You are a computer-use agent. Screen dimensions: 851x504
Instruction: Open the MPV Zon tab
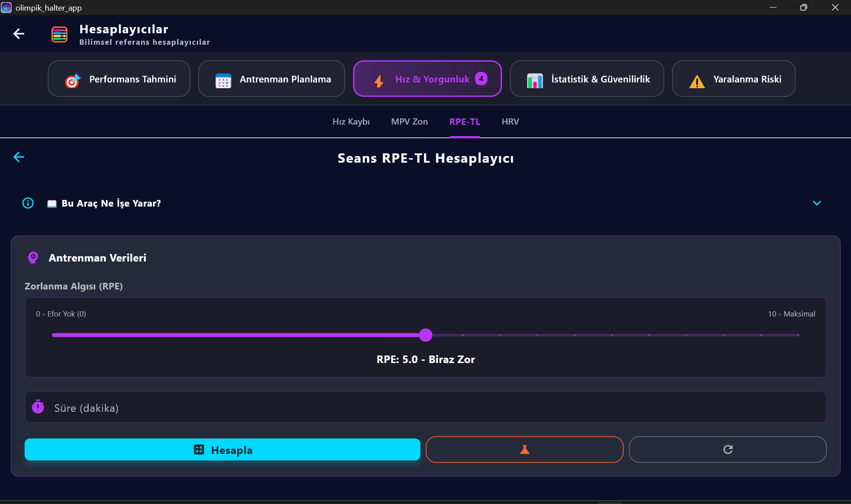(409, 121)
